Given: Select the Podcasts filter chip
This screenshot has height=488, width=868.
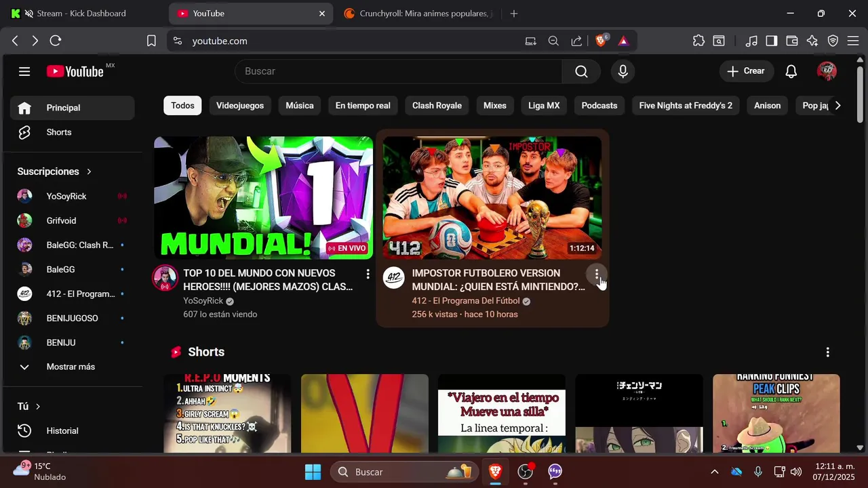Looking at the screenshot, I should (x=599, y=106).
